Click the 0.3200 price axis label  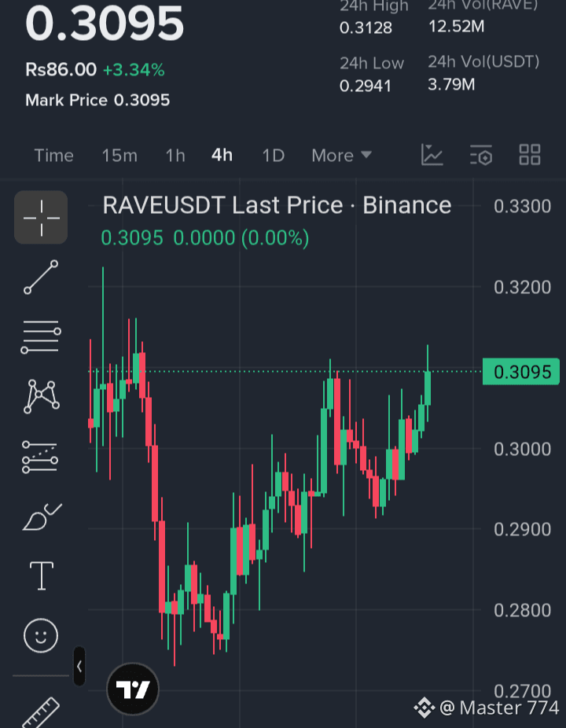pos(522,288)
